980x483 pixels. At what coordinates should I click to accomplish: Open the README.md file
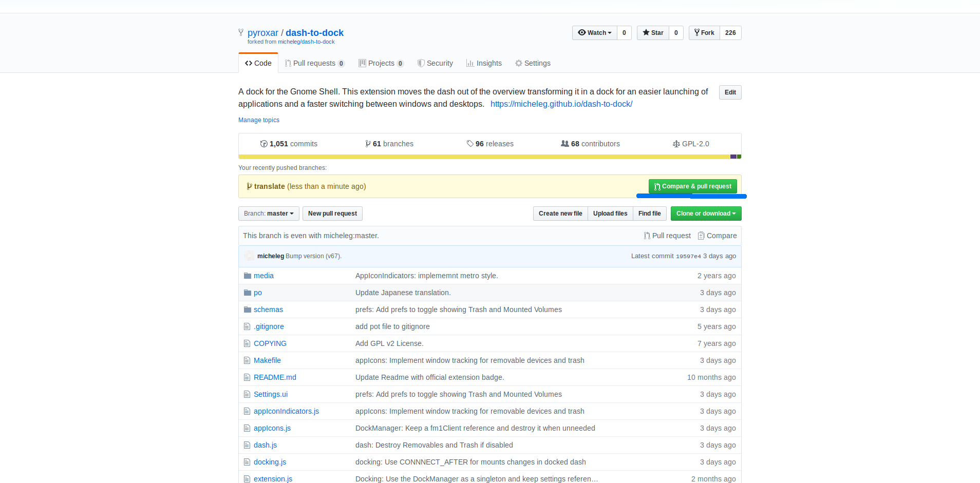[275, 377]
